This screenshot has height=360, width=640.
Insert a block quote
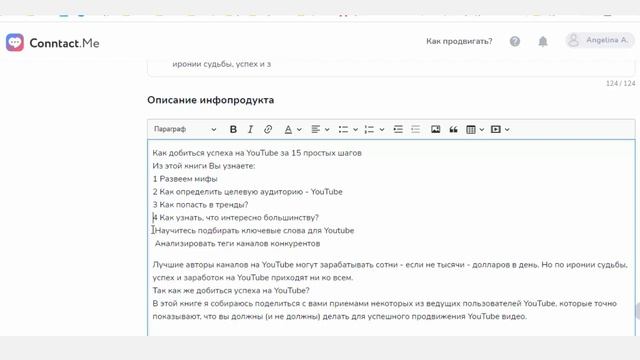pos(453,129)
